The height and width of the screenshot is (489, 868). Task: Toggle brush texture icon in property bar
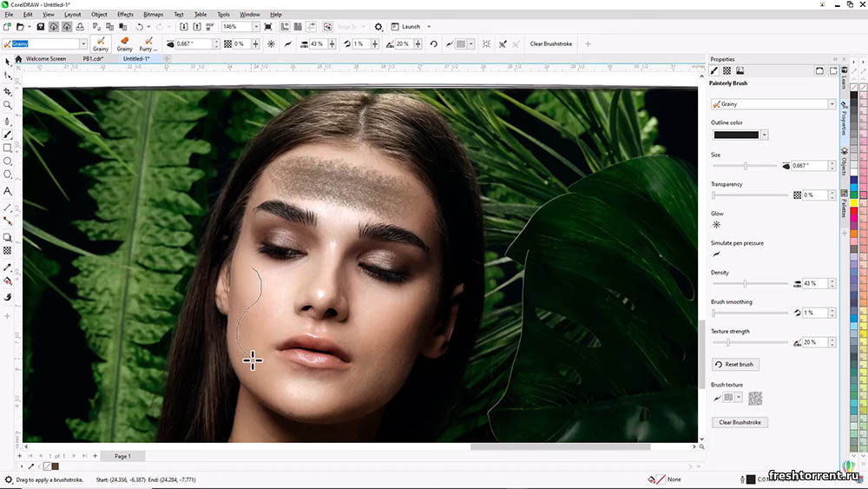(450, 43)
